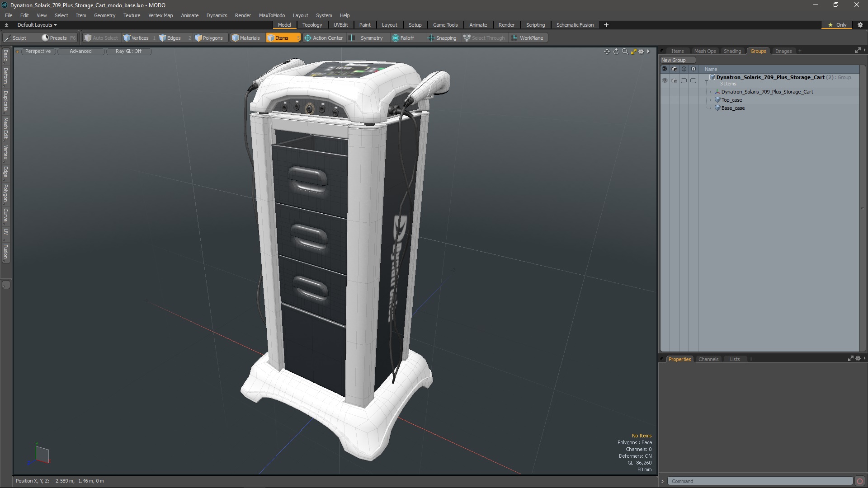The height and width of the screenshot is (488, 868).
Task: Open the Advanced shading style dropdown
Action: pyautogui.click(x=80, y=52)
